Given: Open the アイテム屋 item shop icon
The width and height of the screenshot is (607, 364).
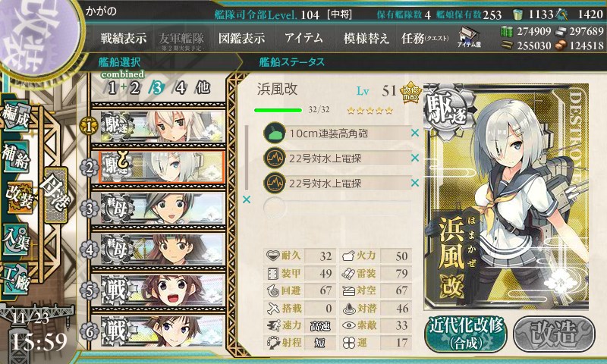Looking at the screenshot, I should [x=469, y=38].
